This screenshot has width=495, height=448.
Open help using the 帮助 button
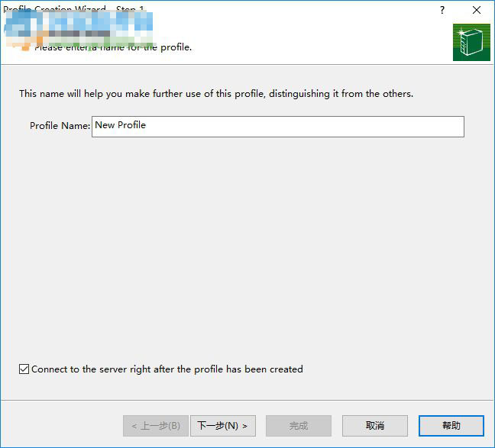point(451,426)
